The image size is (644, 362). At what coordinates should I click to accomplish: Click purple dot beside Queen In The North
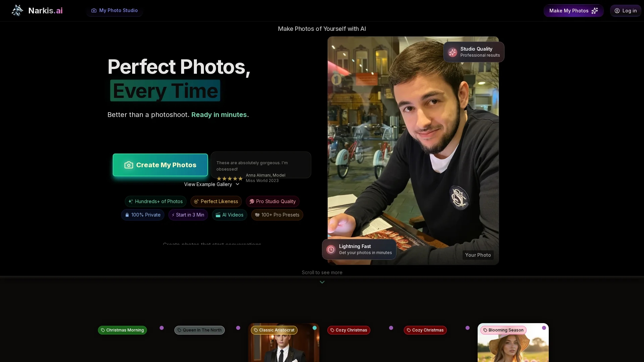click(238, 328)
